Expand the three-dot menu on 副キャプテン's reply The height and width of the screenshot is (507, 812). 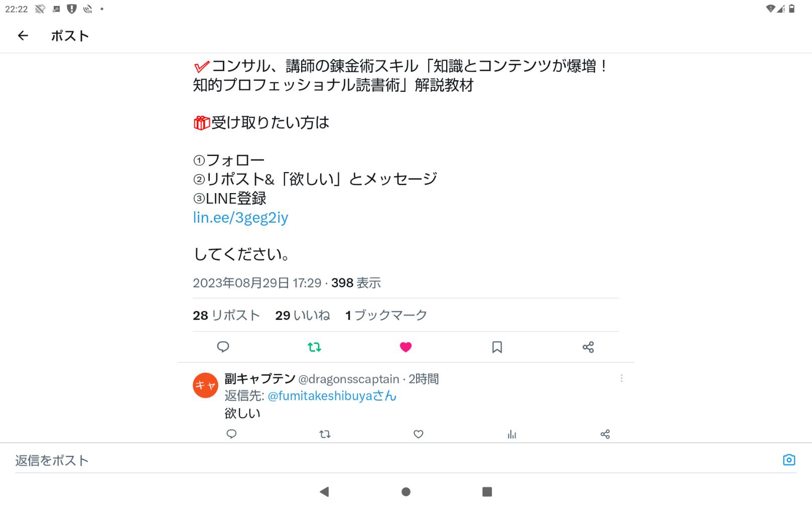tap(621, 378)
